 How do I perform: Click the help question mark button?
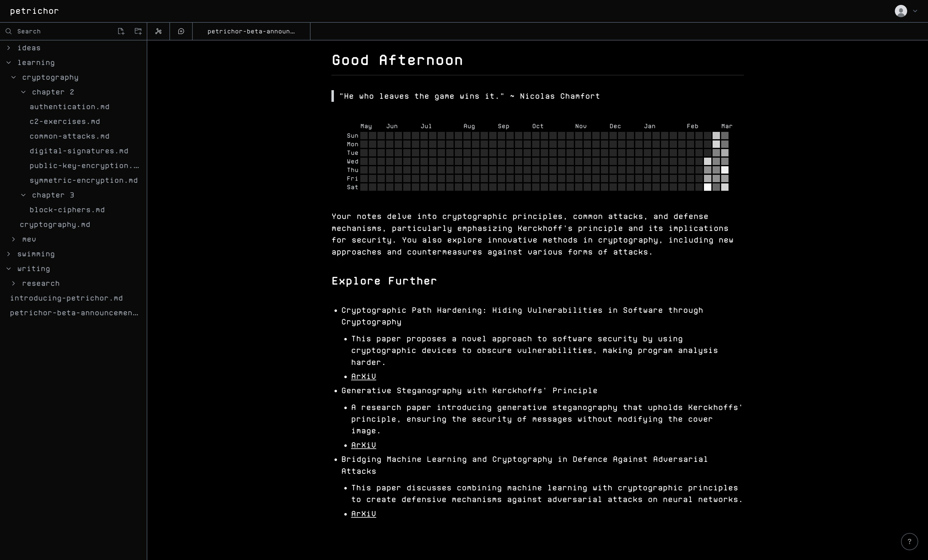coord(909,542)
